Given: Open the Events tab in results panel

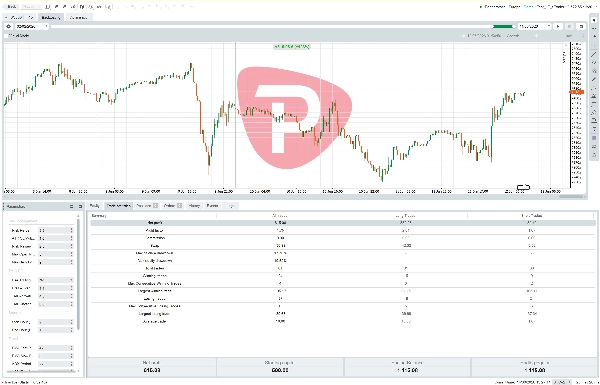Looking at the screenshot, I should coord(212,206).
